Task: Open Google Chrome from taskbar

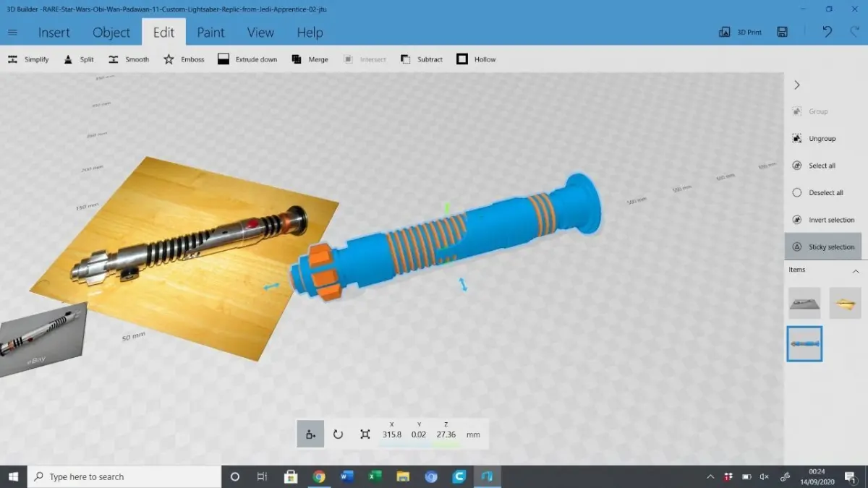Action: point(319,476)
